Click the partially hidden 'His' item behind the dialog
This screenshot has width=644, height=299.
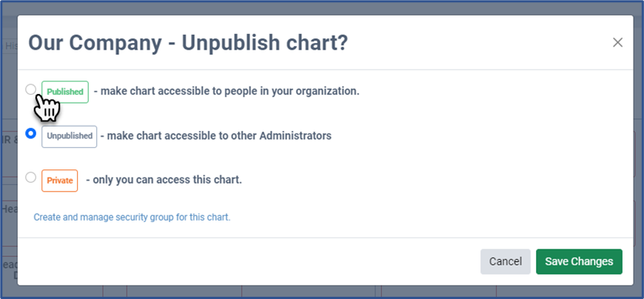[x=10, y=46]
